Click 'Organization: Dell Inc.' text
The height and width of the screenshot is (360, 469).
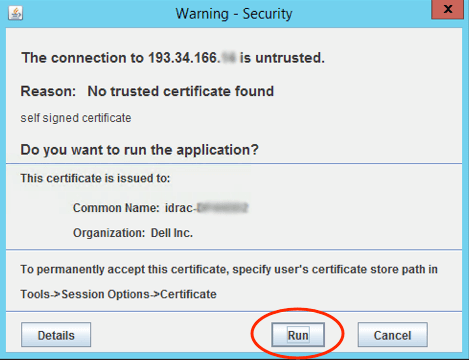pos(133,233)
